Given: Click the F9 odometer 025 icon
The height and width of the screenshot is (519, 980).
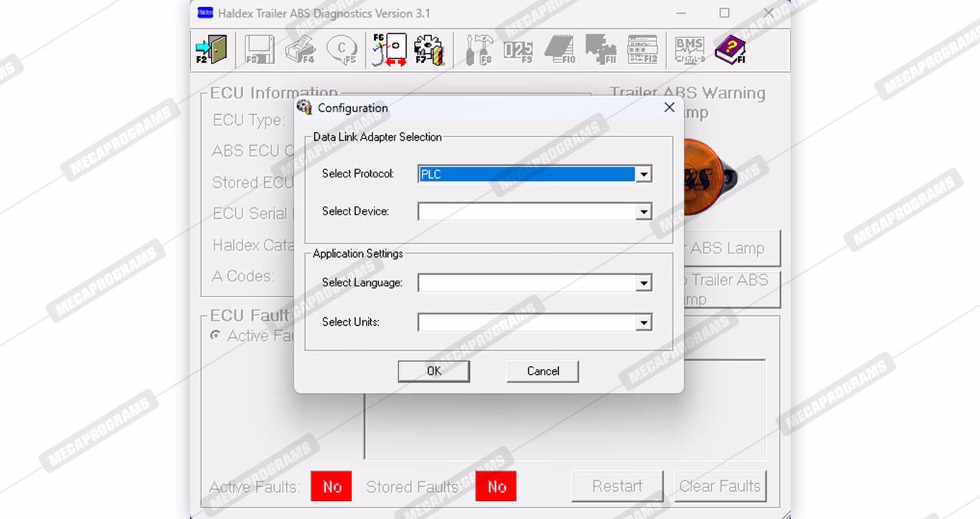Looking at the screenshot, I should pyautogui.click(x=518, y=50).
